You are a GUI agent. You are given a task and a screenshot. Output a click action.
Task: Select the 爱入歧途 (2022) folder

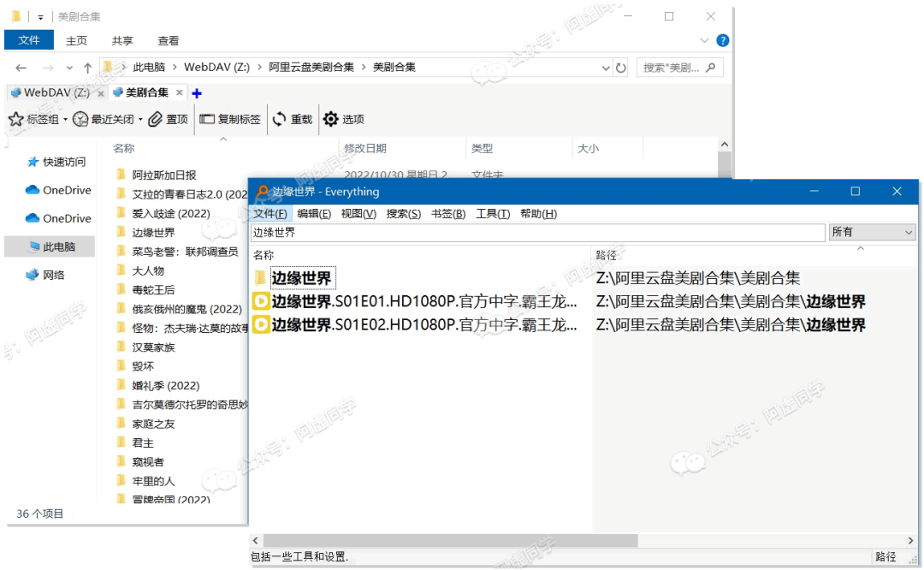point(171,213)
